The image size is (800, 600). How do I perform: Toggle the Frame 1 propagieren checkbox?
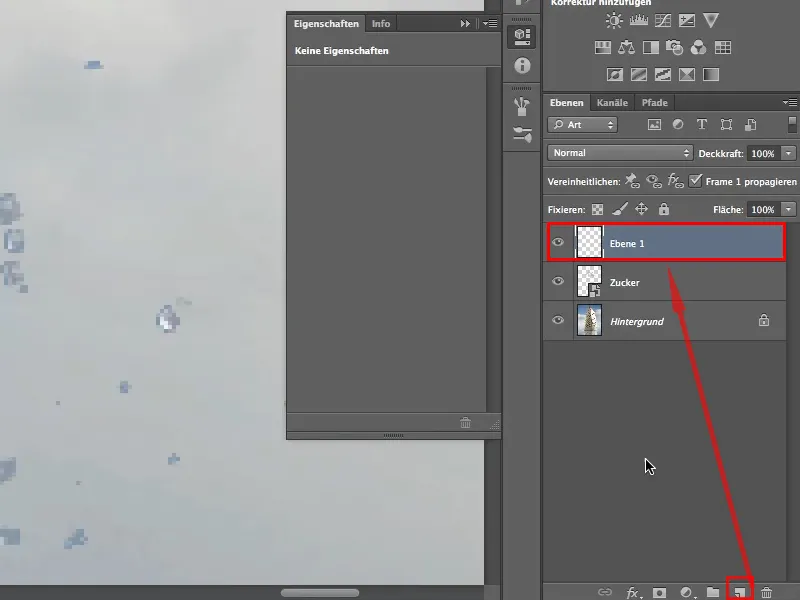click(x=695, y=181)
